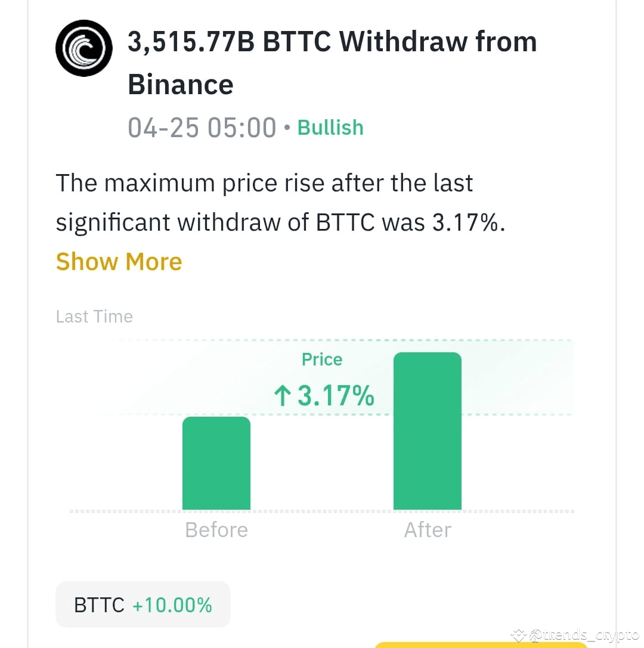Tap the 04-25 05:00 timestamp
This screenshot has width=644, height=648.
(202, 127)
